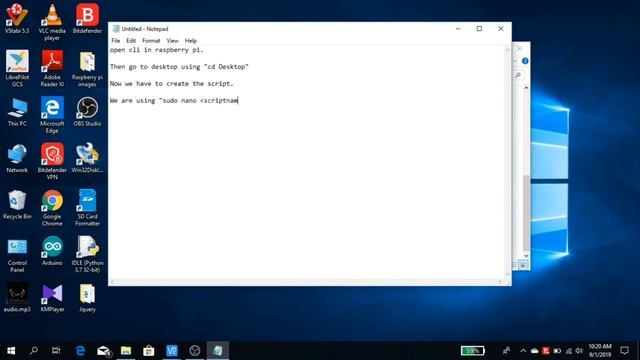This screenshot has width=640, height=360.
Task: Maximize the Notepad window
Action: click(x=479, y=29)
